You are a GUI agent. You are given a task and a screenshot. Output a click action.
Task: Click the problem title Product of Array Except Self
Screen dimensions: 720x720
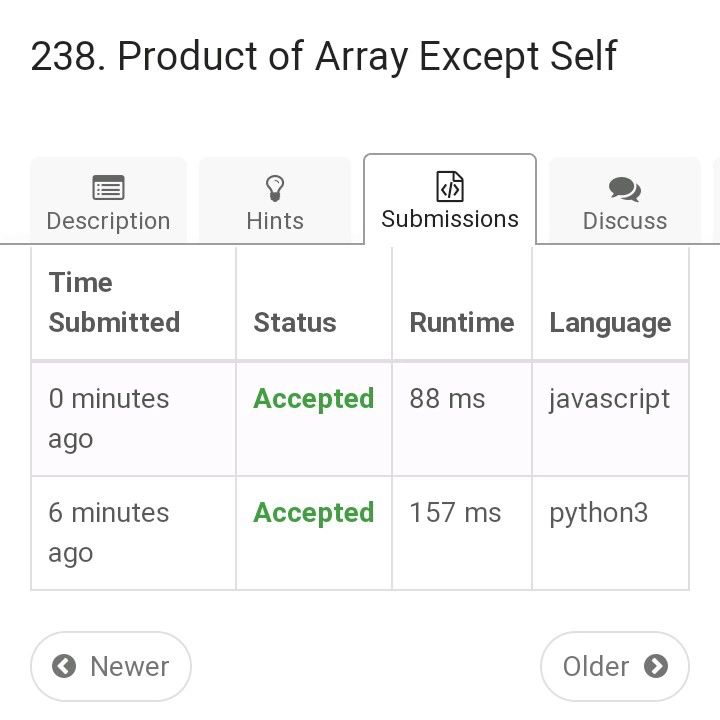(324, 56)
